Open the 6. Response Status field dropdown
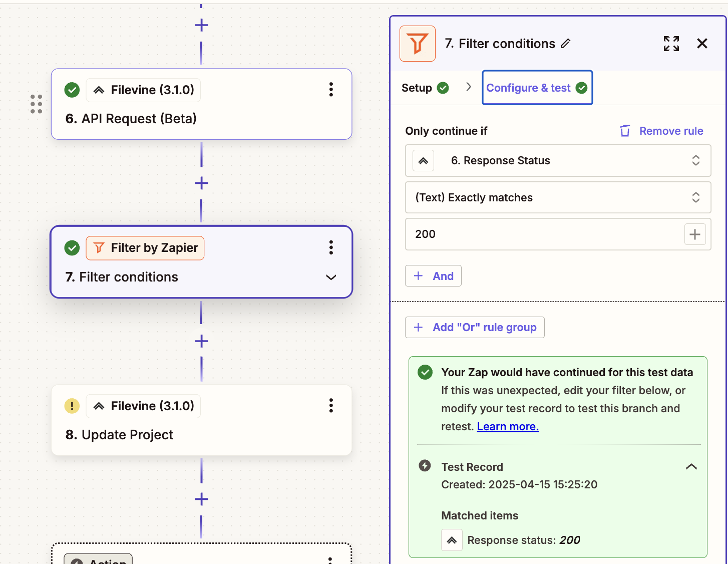 tap(558, 161)
